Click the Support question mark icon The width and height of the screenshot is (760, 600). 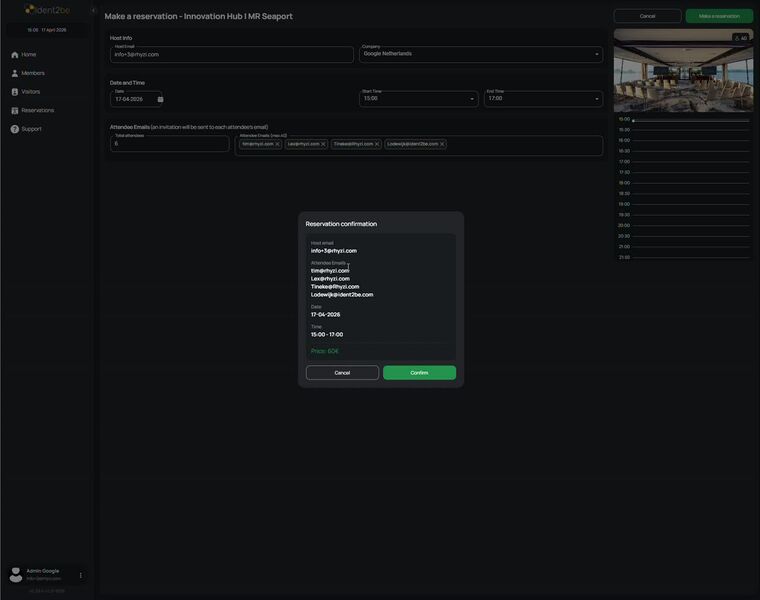[15, 129]
